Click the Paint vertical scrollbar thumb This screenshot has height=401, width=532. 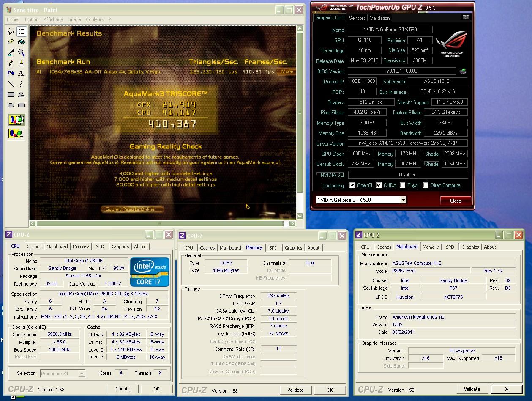click(x=300, y=113)
